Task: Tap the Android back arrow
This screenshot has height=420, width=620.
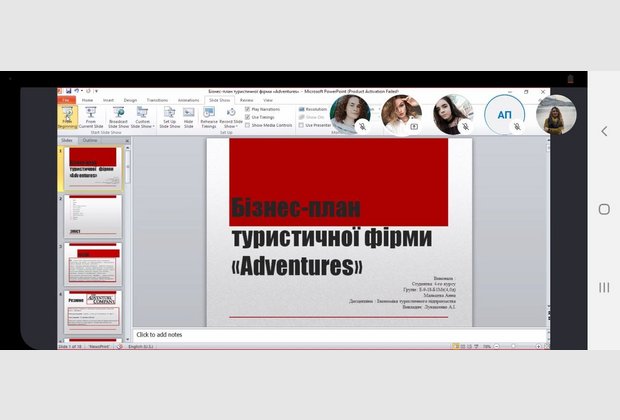Action: (604, 131)
